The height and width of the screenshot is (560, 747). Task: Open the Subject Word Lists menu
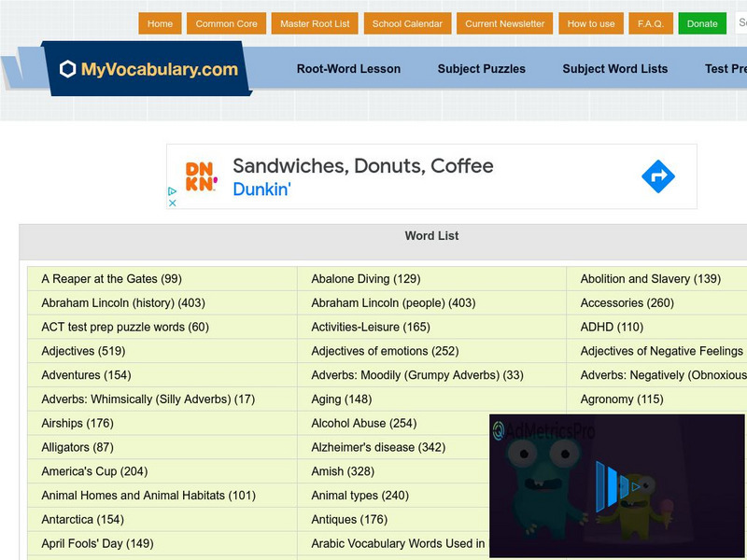tap(613, 69)
